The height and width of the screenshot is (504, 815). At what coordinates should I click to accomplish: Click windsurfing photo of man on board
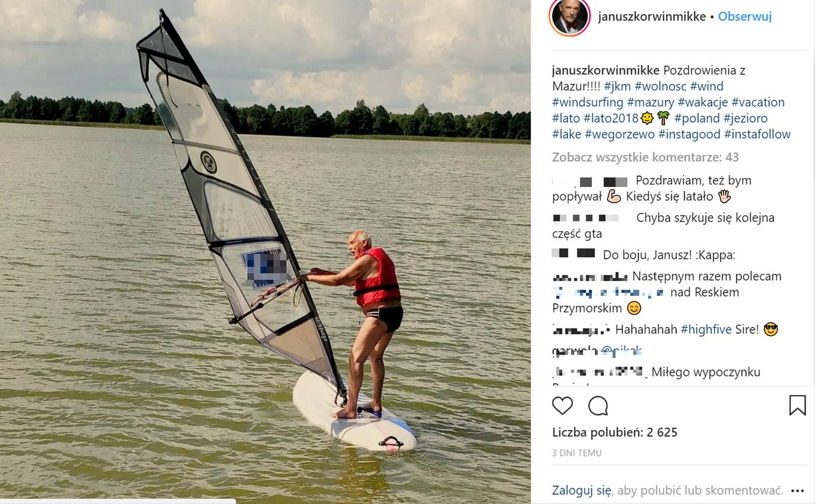click(x=265, y=252)
